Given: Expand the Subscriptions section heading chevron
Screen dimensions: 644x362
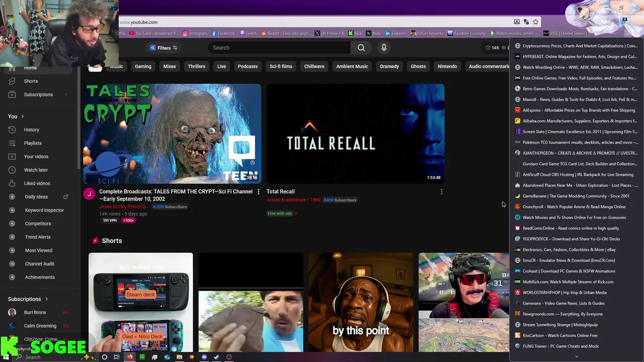Looking at the screenshot, I should click(x=47, y=299).
